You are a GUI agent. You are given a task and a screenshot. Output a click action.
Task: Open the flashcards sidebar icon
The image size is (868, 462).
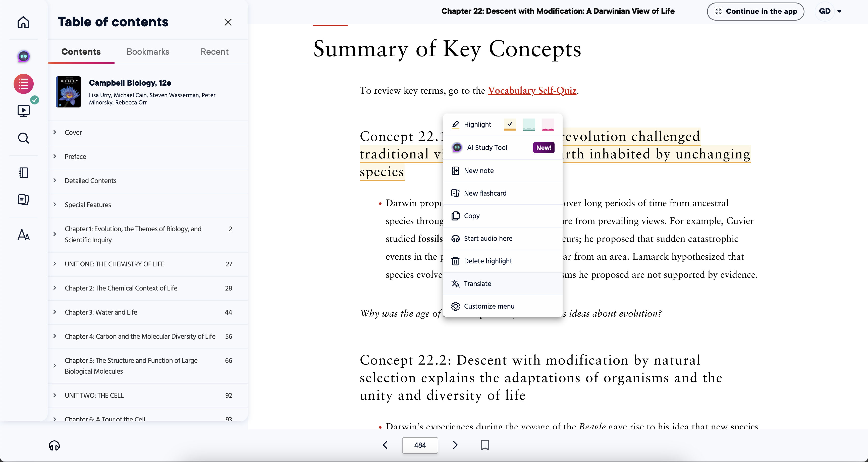point(23,200)
